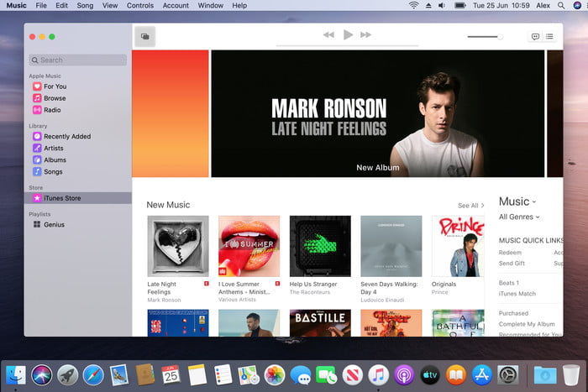Click See All for New Music
This screenshot has width=588, height=392.
pos(470,206)
